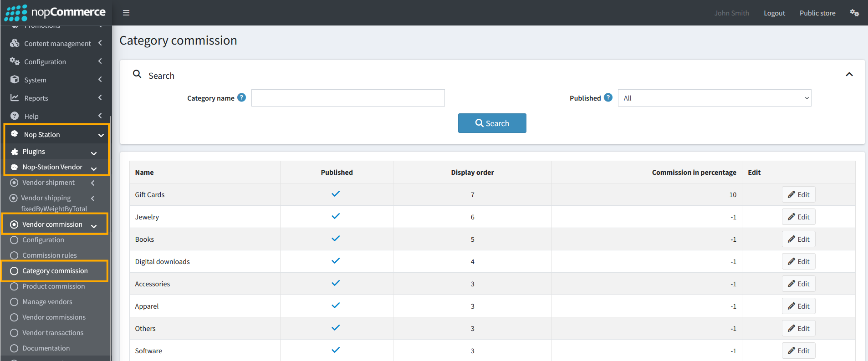The width and height of the screenshot is (868, 361).
Task: Click the Software published checkmark
Action: [336, 350]
